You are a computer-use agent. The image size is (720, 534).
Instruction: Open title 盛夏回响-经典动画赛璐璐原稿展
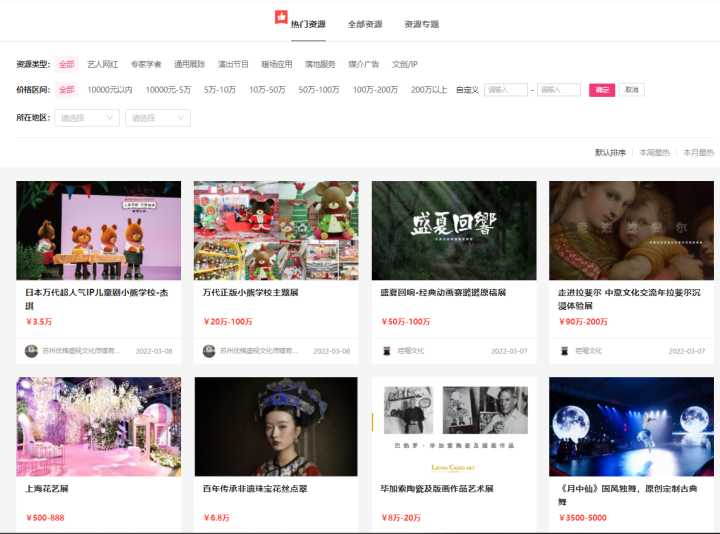point(443,292)
